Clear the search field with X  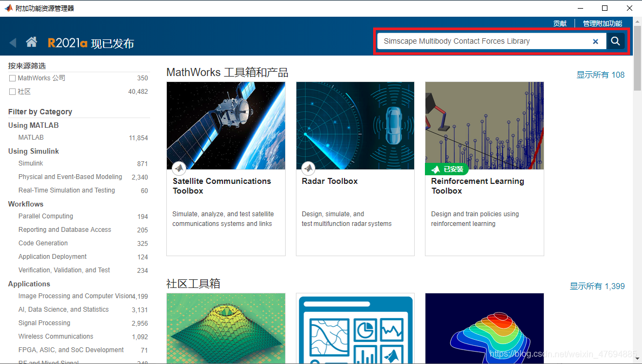[596, 42]
